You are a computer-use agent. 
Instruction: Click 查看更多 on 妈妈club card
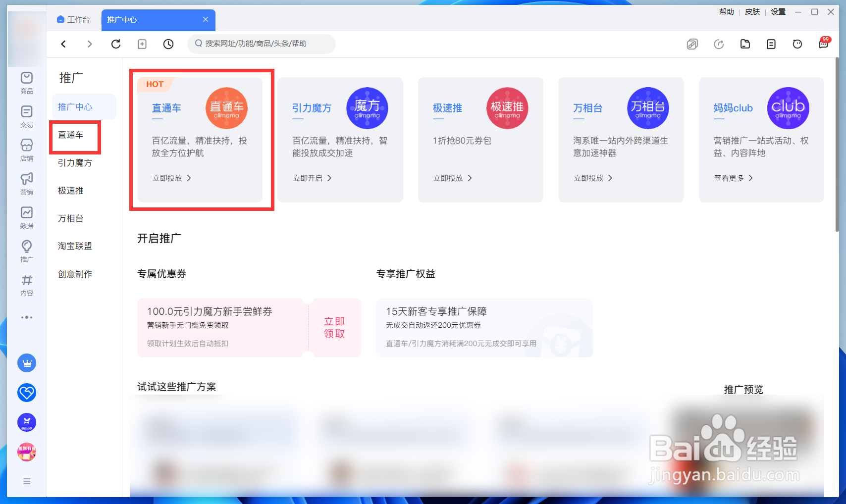click(x=734, y=178)
